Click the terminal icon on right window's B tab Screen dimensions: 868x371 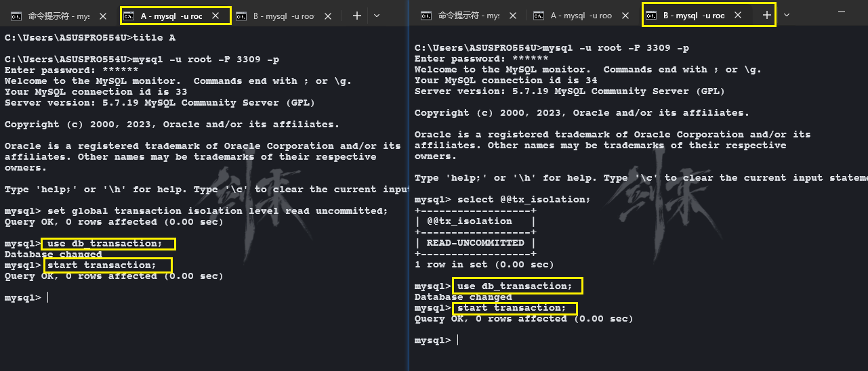[x=650, y=15]
